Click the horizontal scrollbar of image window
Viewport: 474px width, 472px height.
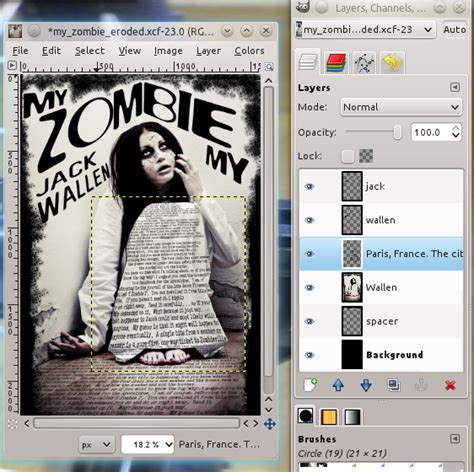coord(136,424)
